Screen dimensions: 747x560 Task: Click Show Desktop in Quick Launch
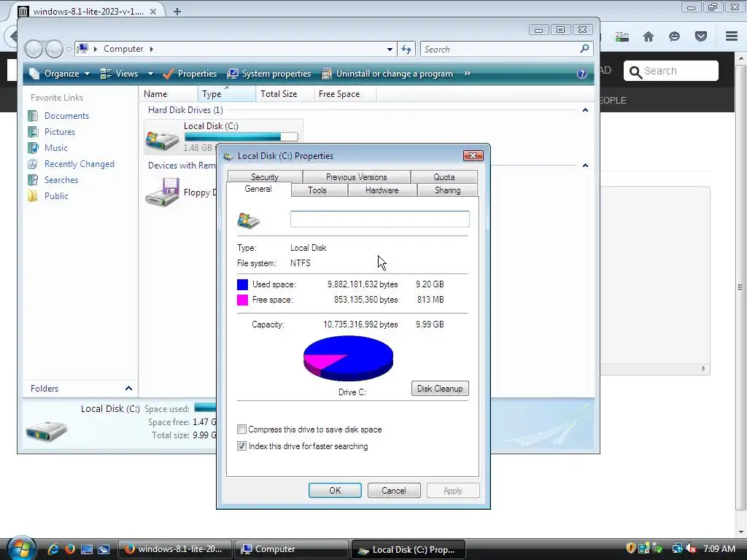tap(87, 549)
